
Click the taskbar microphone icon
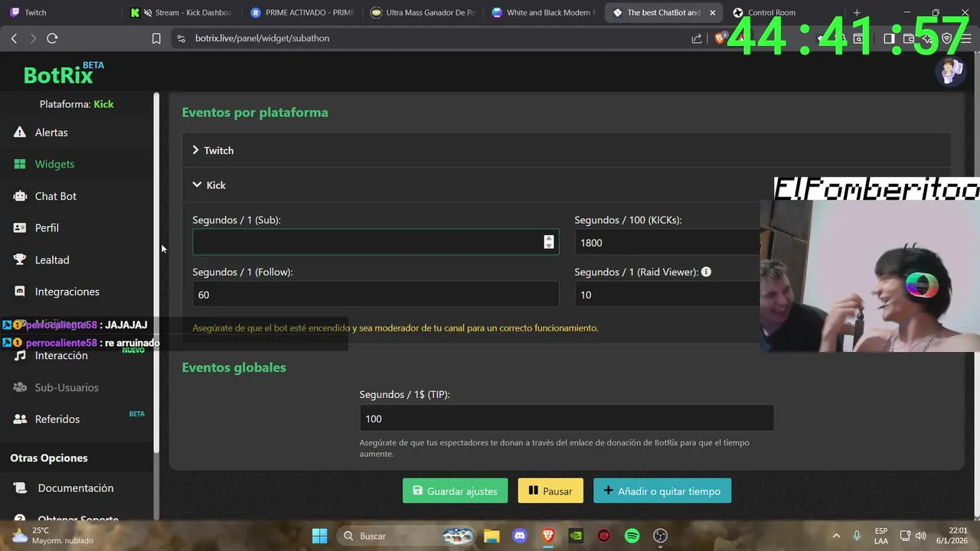(857, 536)
